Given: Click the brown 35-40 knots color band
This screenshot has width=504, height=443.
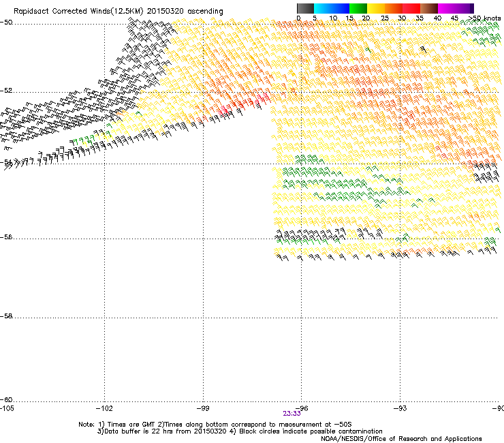Looking at the screenshot, I should [429, 8].
